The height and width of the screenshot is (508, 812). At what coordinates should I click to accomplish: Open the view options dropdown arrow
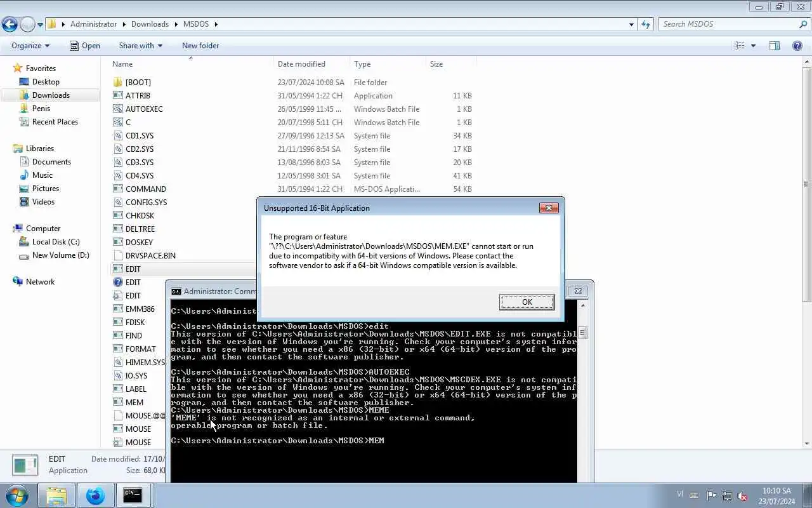[753, 46]
